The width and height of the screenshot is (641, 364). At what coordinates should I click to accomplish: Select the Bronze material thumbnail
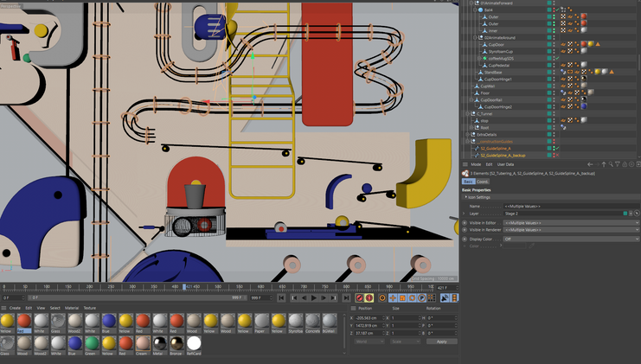pyautogui.click(x=176, y=344)
